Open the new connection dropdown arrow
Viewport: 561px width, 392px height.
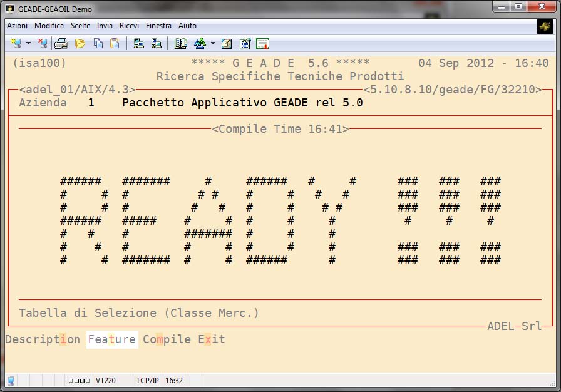pos(28,44)
